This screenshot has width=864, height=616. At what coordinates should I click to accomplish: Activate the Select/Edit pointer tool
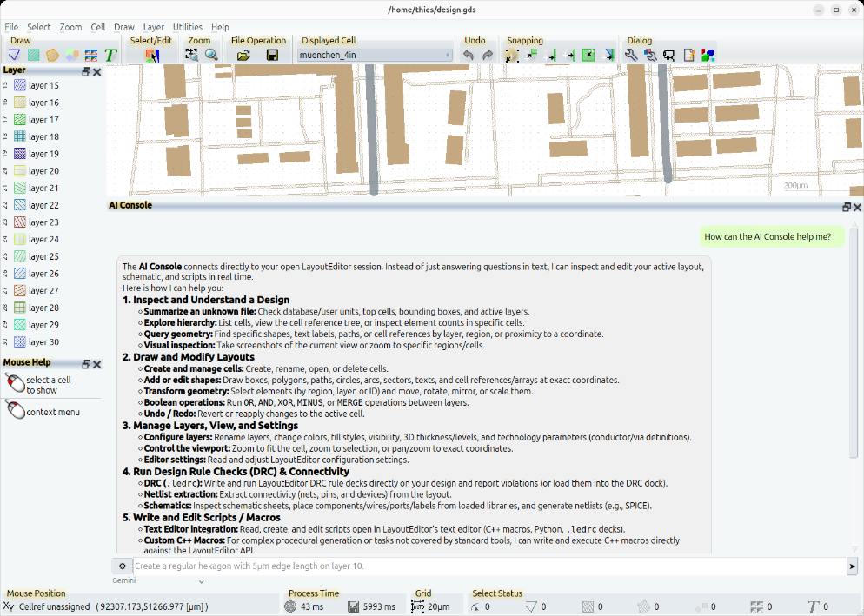[x=151, y=55]
